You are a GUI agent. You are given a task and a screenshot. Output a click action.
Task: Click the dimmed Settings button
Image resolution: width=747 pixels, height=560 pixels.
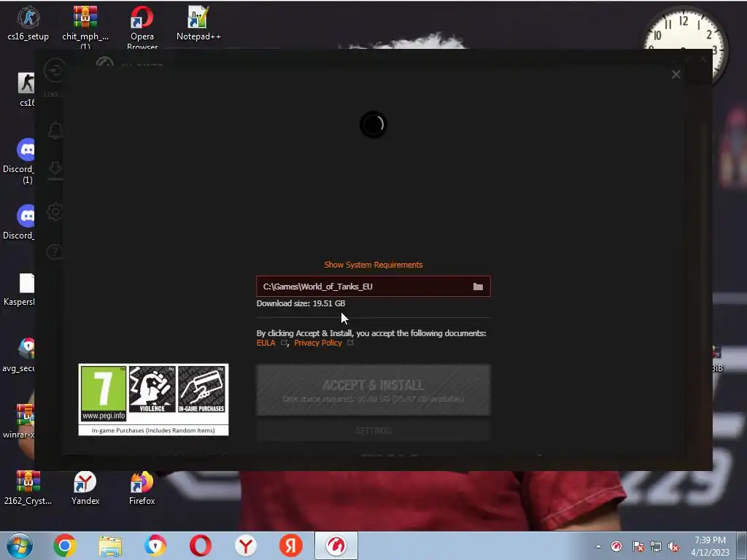(373, 430)
